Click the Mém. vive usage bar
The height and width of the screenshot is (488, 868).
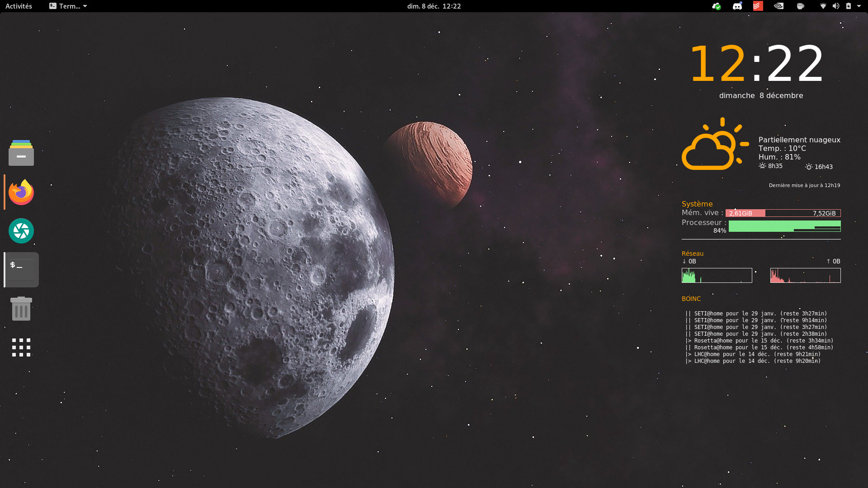pyautogui.click(x=783, y=213)
